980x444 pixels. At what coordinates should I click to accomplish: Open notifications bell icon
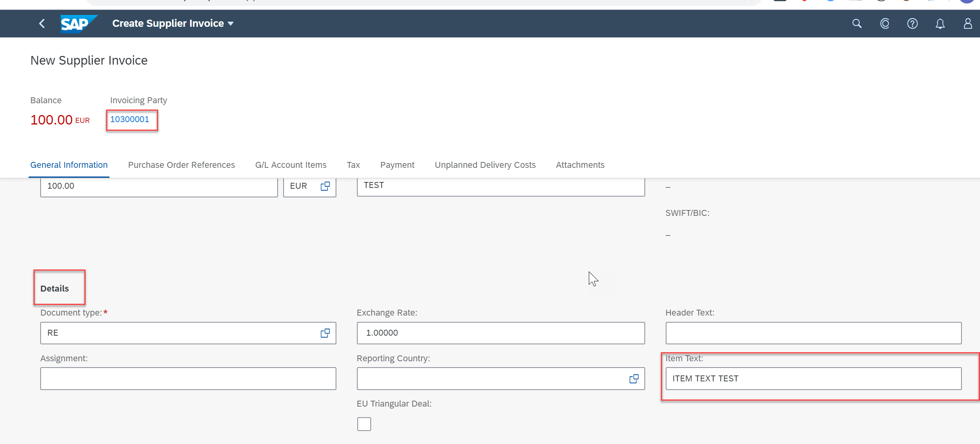click(940, 24)
